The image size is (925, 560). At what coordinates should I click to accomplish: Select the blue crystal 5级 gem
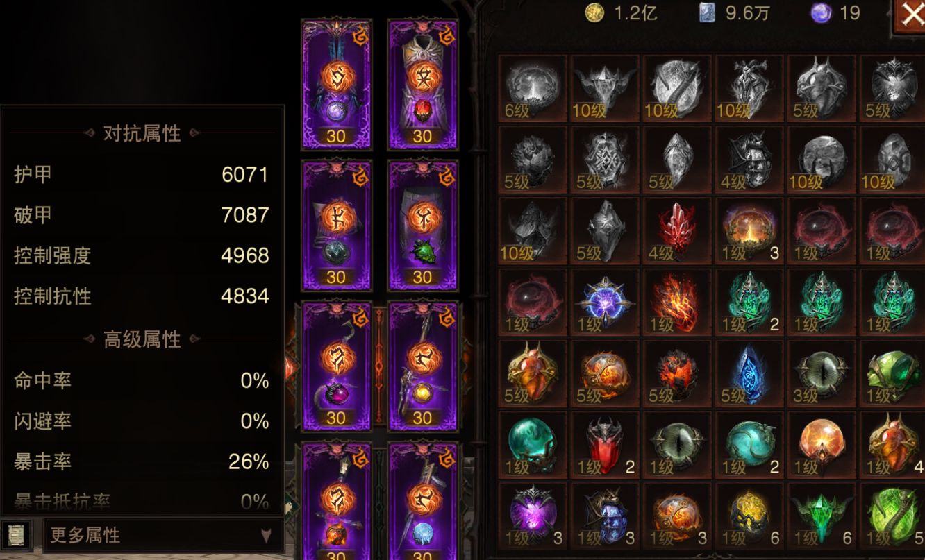pos(749,373)
